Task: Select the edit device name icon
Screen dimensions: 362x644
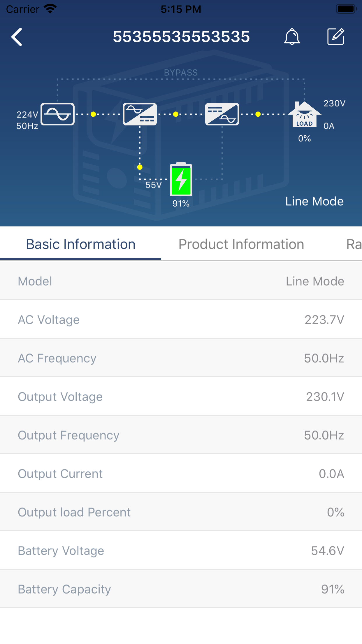Action: click(336, 36)
